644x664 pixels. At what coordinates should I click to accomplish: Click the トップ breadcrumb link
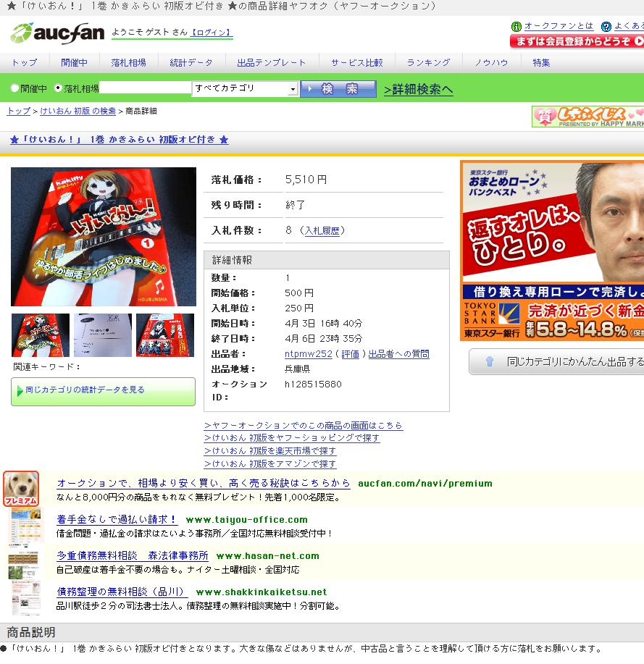[19, 111]
